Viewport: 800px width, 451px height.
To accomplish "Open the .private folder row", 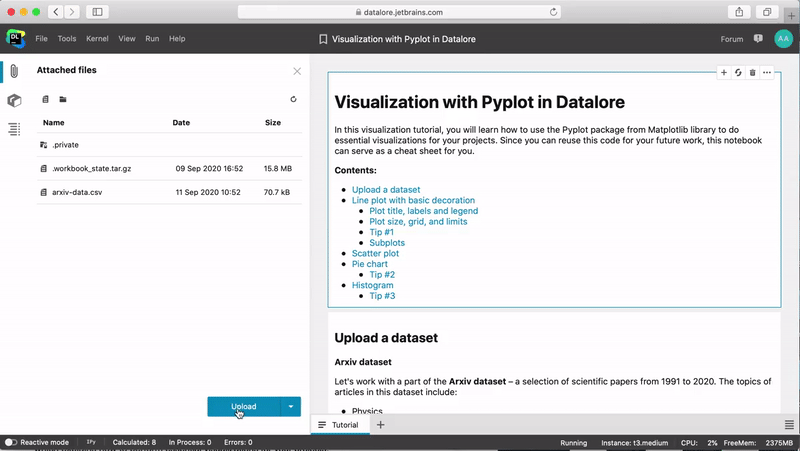I will point(169,145).
